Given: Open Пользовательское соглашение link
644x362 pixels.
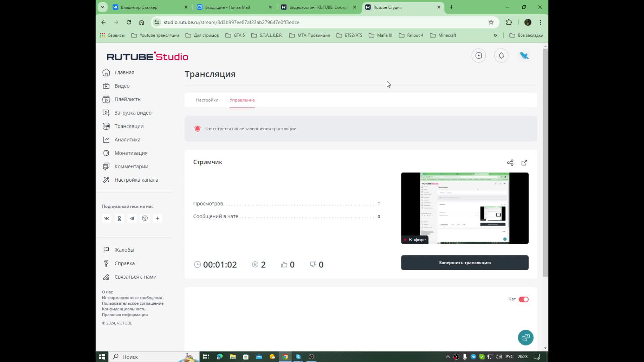Looking at the screenshot, I should click(x=133, y=303).
